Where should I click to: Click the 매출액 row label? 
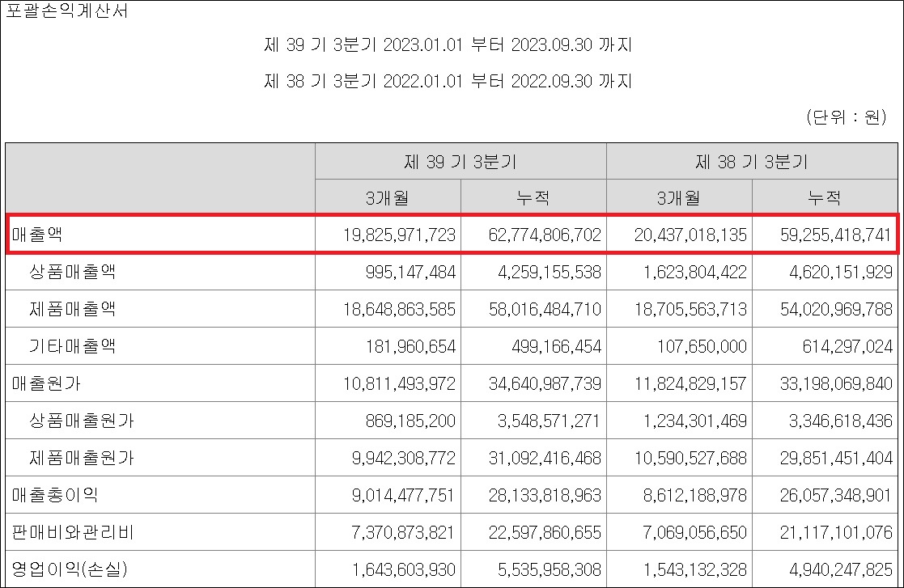tap(37, 235)
